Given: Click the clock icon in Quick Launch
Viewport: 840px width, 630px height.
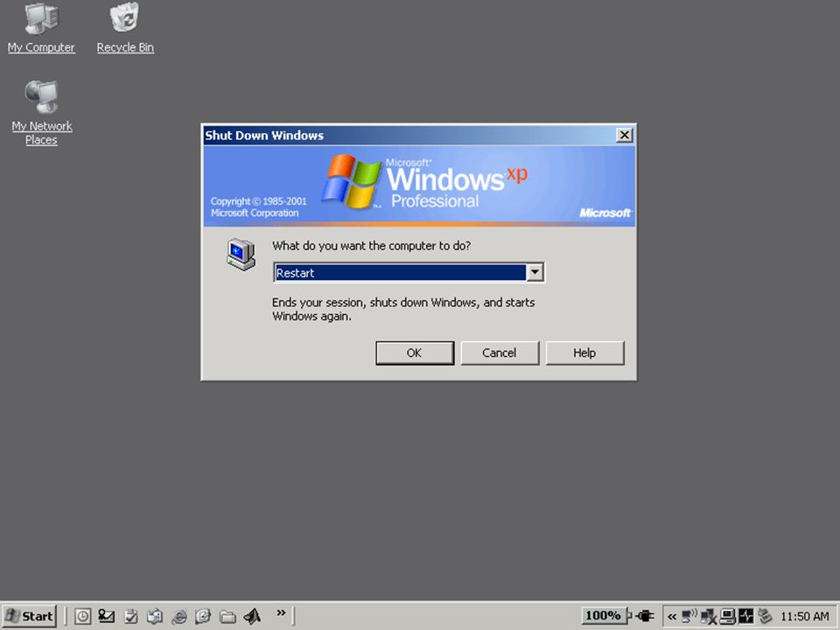Looking at the screenshot, I should [x=82, y=616].
